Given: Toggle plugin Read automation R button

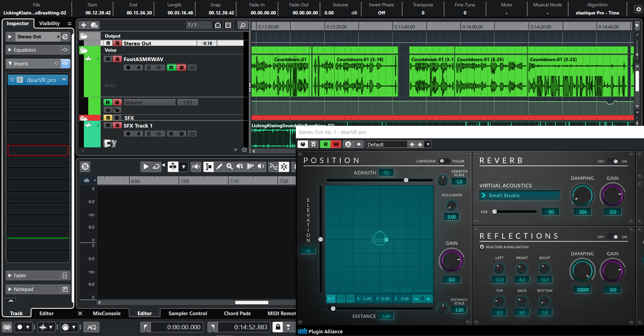Looking at the screenshot, I should [325, 144].
